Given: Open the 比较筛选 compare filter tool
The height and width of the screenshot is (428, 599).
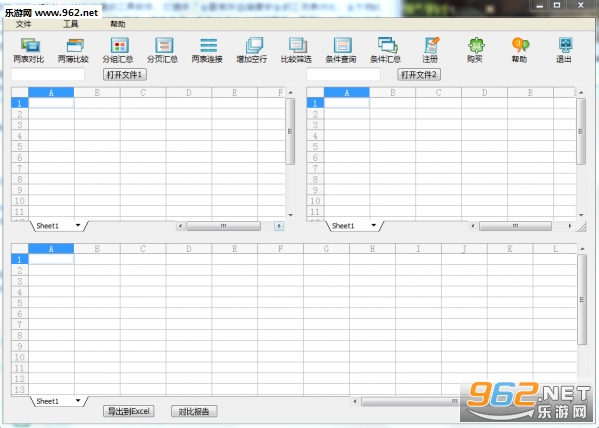Looking at the screenshot, I should click(x=296, y=50).
